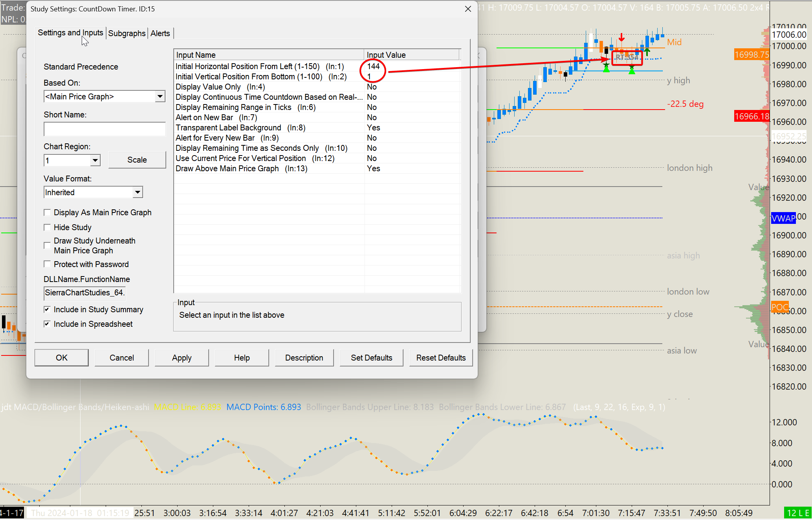Open the Based On dropdown
812x520 pixels.
(159, 97)
